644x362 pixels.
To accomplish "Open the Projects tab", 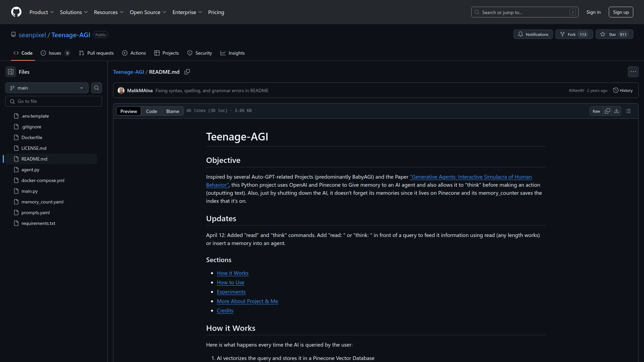I will pos(166,53).
